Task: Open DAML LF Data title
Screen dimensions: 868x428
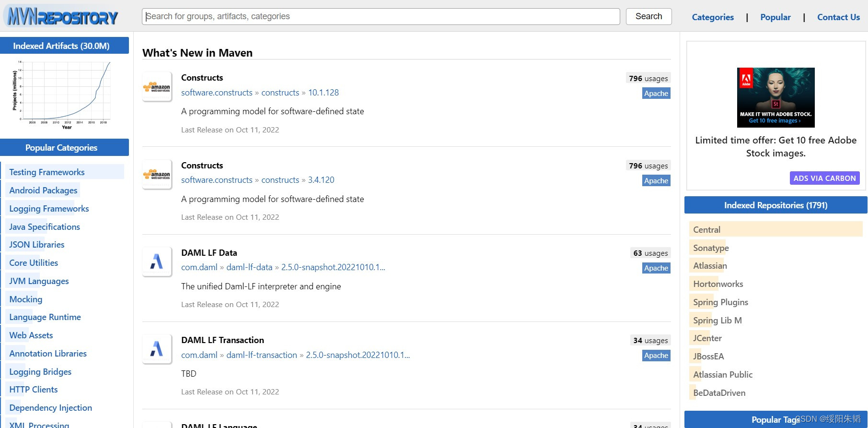Action: [x=209, y=253]
